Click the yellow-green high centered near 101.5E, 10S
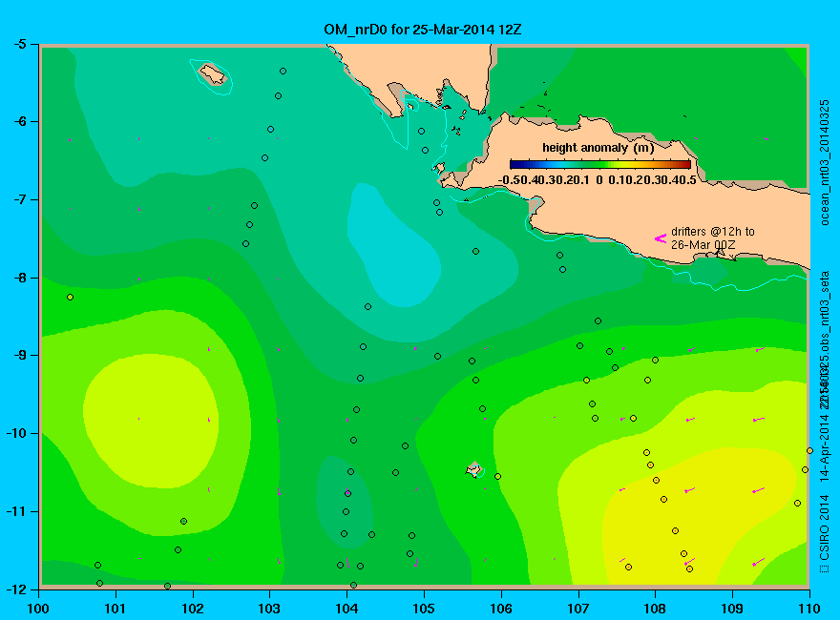Screen dimensions: 840x620 (151, 421)
